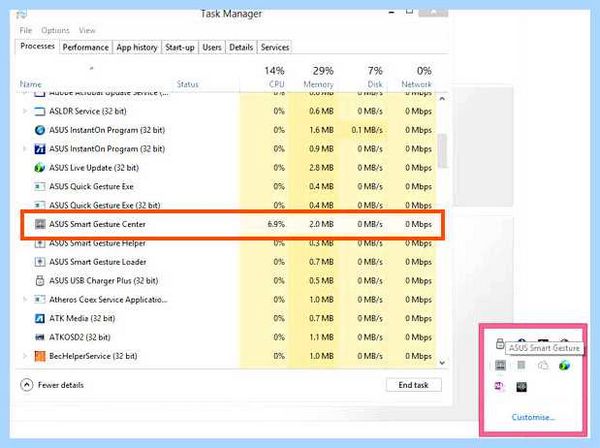Sort processes by Name column

[x=31, y=84]
